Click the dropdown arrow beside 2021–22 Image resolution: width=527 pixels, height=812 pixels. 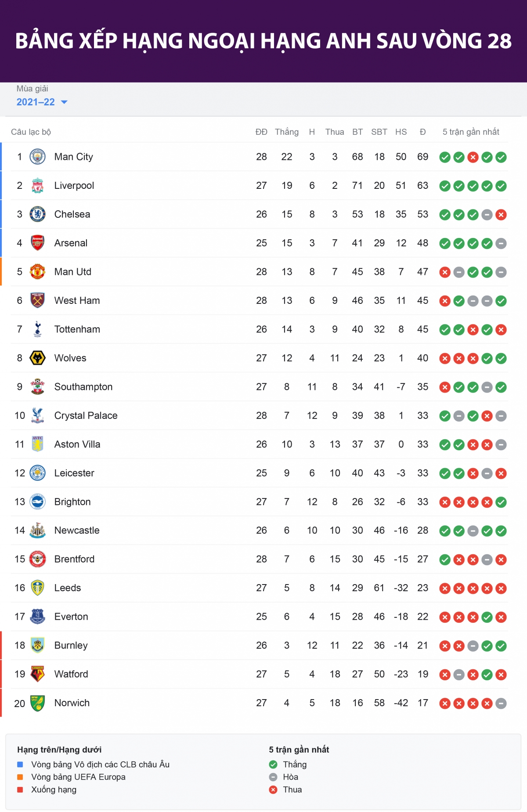pos(64,102)
